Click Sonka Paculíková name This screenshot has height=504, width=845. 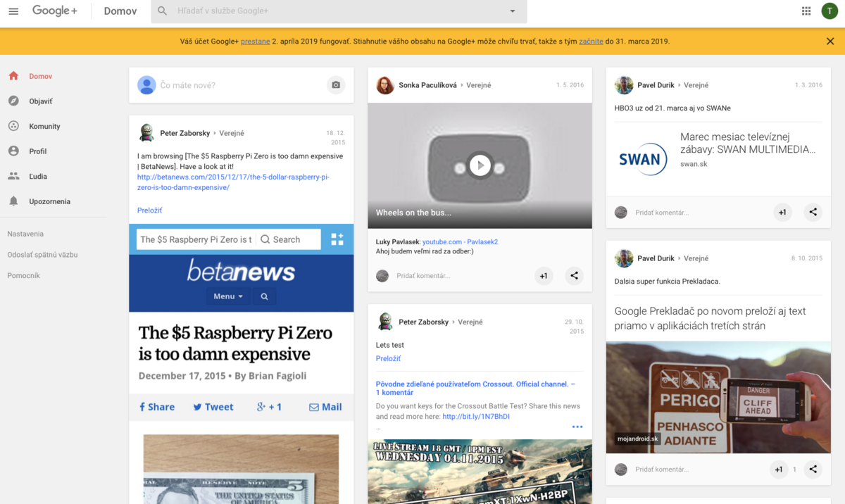click(428, 85)
